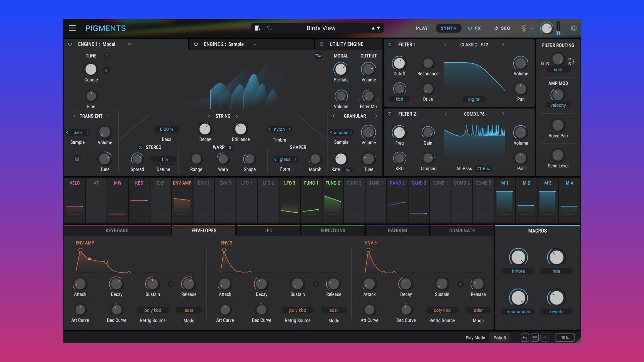Click the Q quantize icon beside Coarse knob

(106, 70)
